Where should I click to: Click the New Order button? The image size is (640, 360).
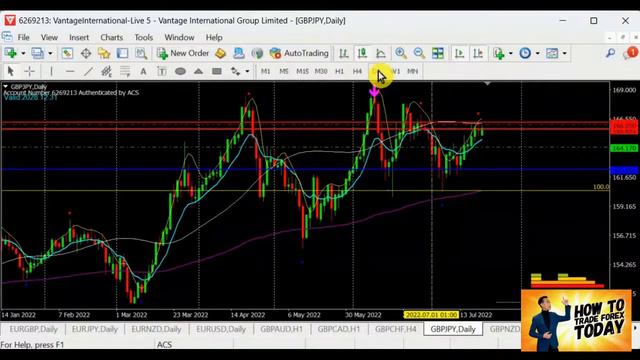(183, 53)
